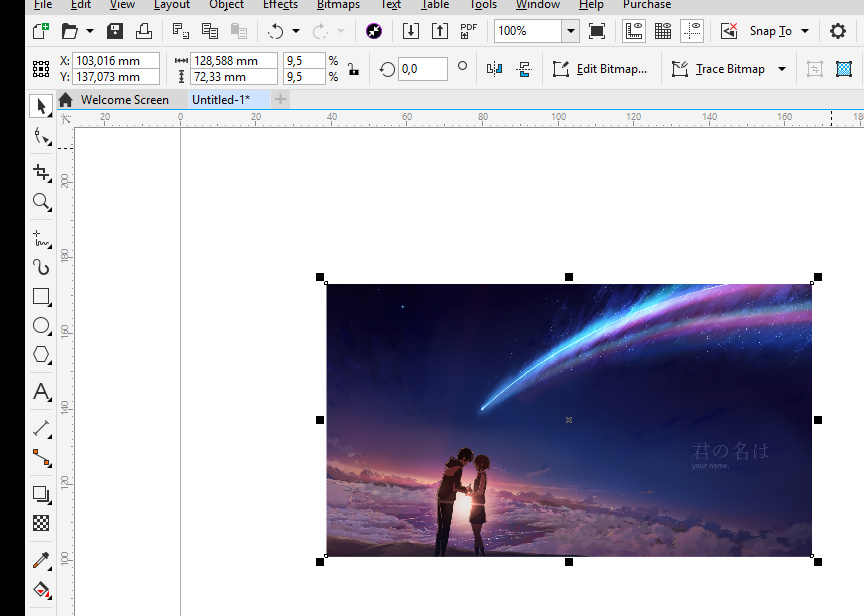The width and height of the screenshot is (864, 616).
Task: Select the Polygon tool
Action: pyautogui.click(x=41, y=355)
